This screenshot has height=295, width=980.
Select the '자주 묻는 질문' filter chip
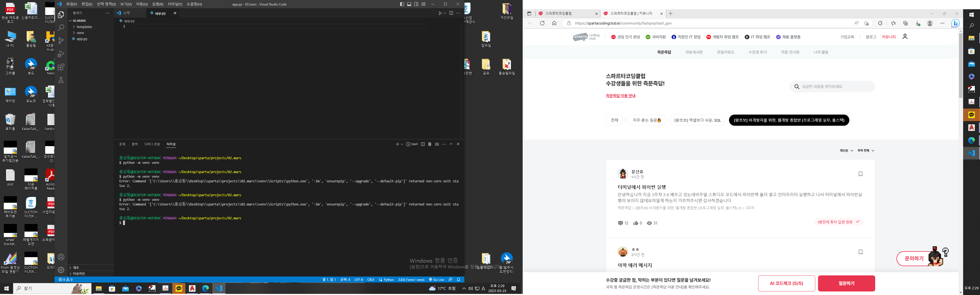point(647,120)
